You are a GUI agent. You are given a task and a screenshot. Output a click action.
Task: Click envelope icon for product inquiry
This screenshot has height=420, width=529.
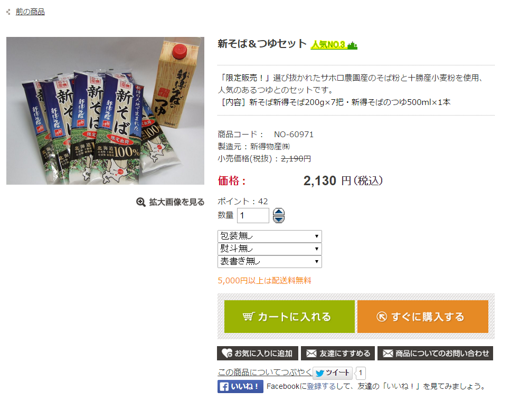388,354
